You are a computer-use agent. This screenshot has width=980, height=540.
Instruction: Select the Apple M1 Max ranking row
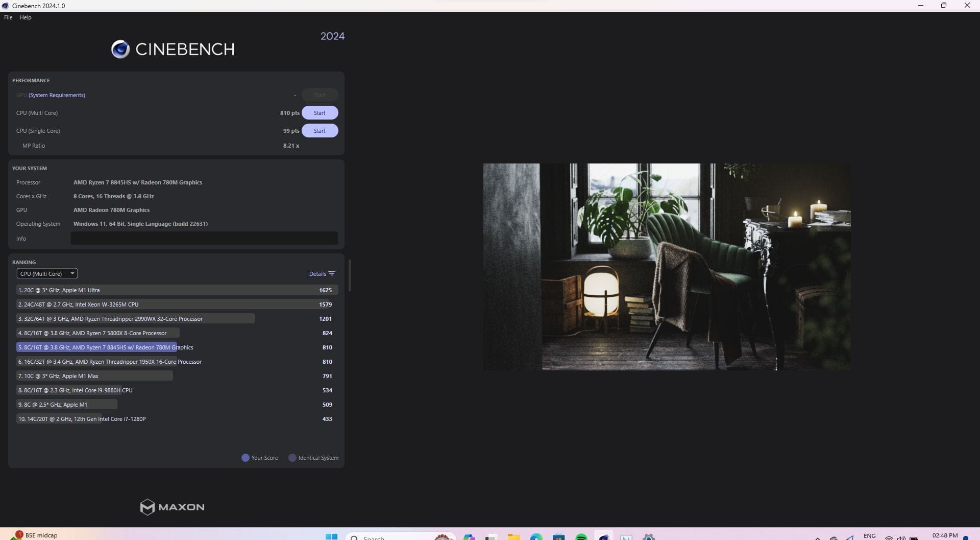[x=177, y=376]
